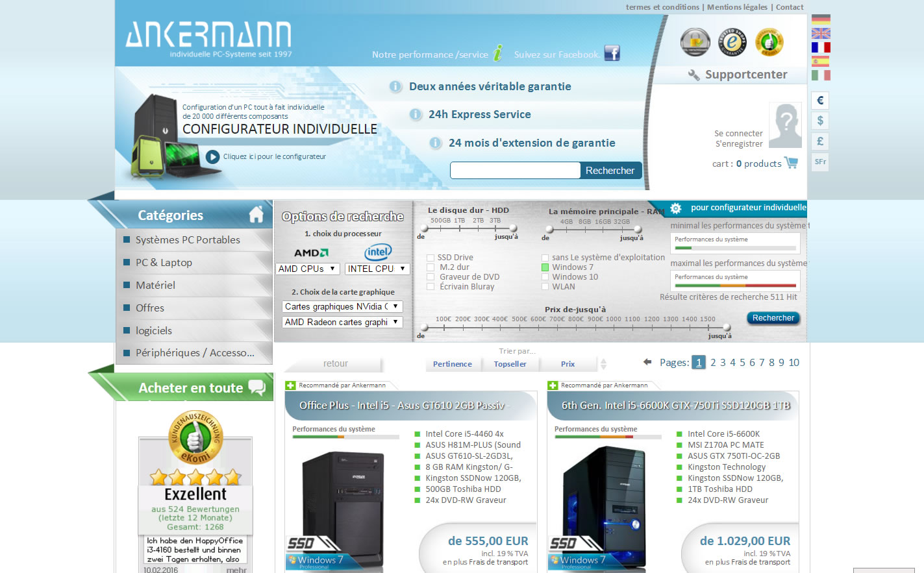This screenshot has width=924, height=573.
Task: Click the price slider right handle
Action: click(727, 328)
